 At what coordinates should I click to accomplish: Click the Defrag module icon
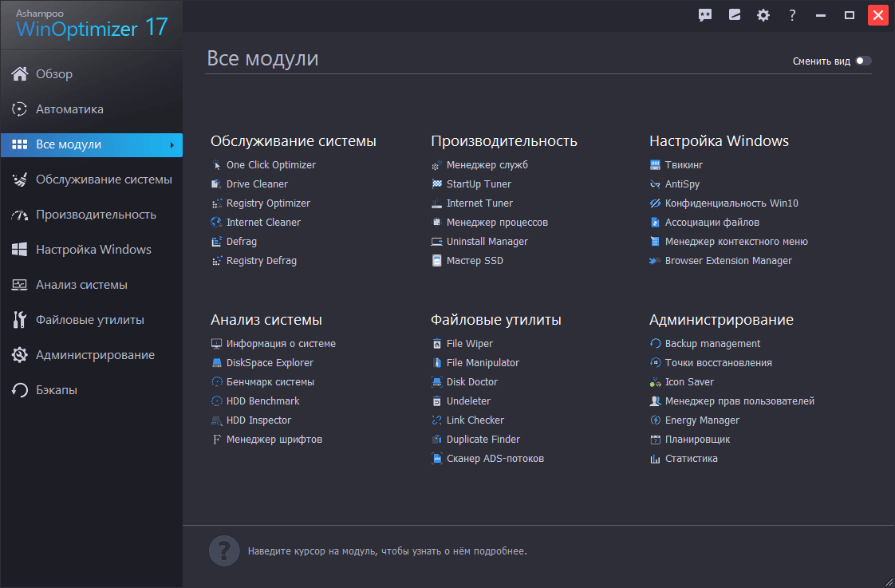[x=216, y=242]
